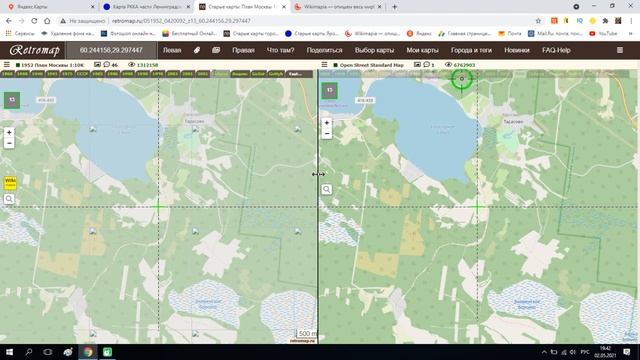Open the YouTube bookmark
This screenshot has height=360, width=640.
tap(603, 33)
